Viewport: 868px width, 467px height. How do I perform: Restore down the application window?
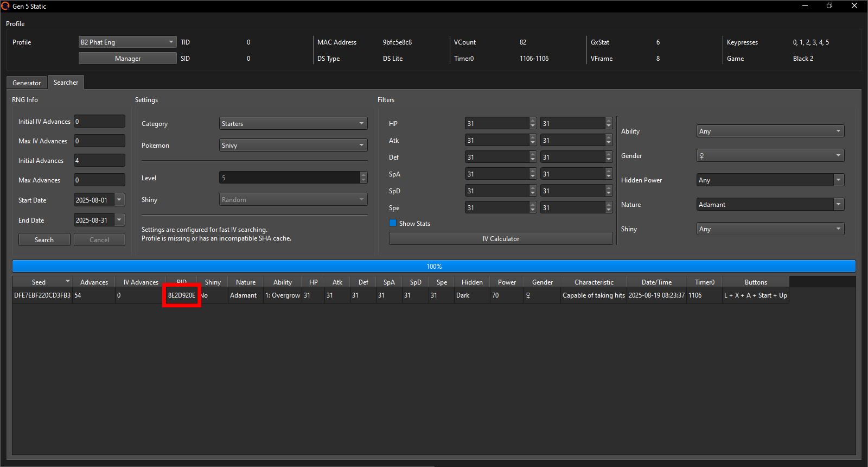pyautogui.click(x=829, y=6)
